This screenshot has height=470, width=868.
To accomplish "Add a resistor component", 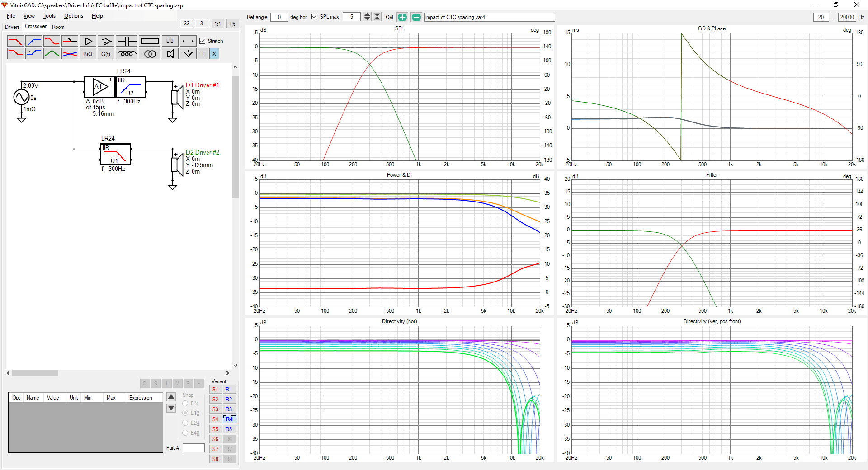I will pyautogui.click(x=150, y=41).
